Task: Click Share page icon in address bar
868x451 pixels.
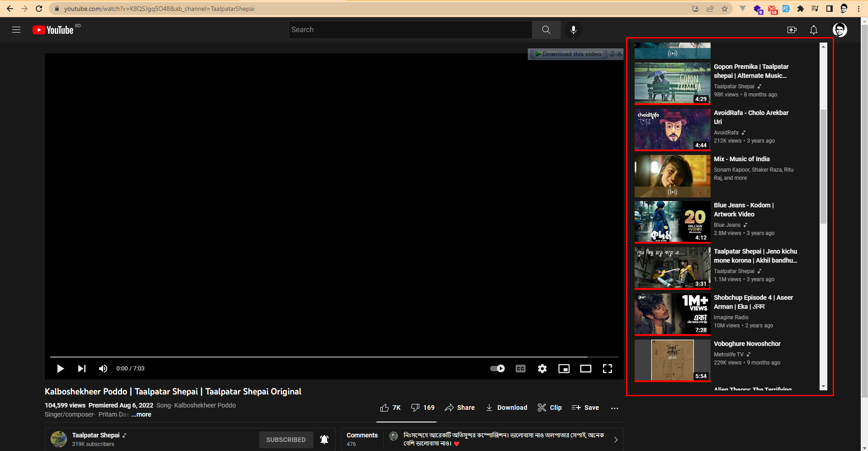Action: click(710, 9)
